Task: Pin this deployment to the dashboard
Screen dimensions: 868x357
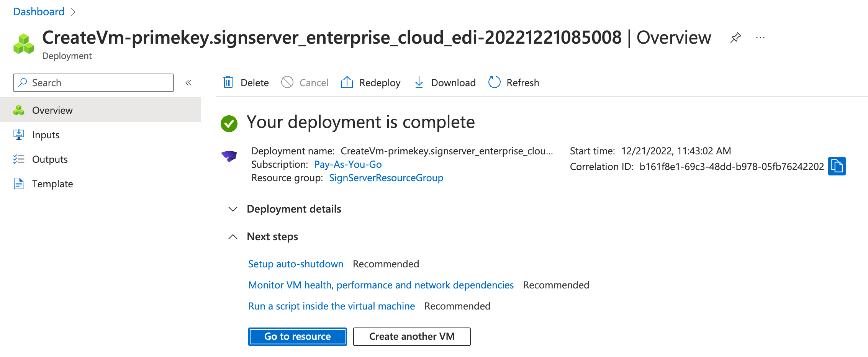Action: tap(735, 38)
